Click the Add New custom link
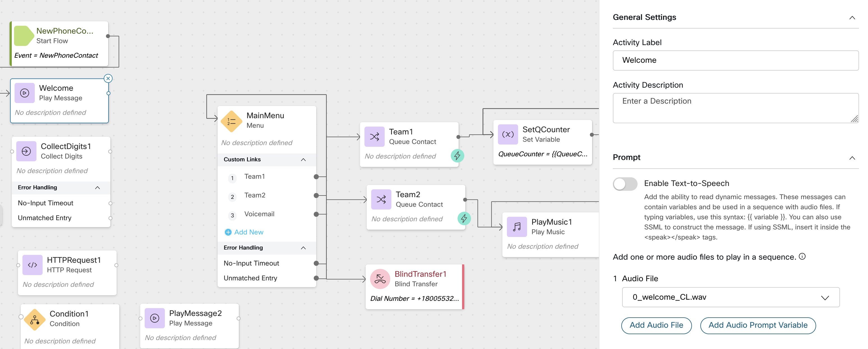This screenshot has height=349, width=868. pyautogui.click(x=244, y=232)
